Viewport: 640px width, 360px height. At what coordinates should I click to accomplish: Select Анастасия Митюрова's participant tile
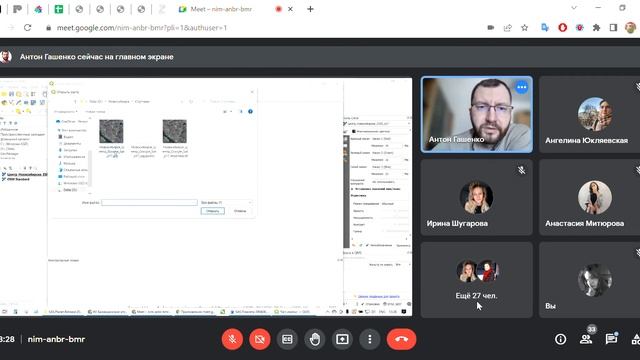point(589,197)
